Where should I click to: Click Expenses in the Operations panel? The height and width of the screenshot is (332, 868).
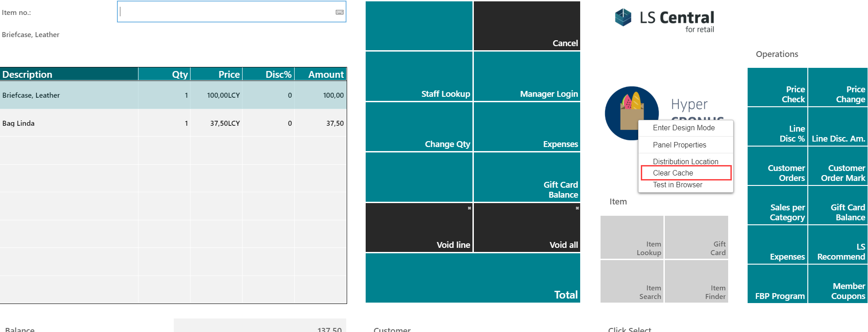[x=777, y=245]
